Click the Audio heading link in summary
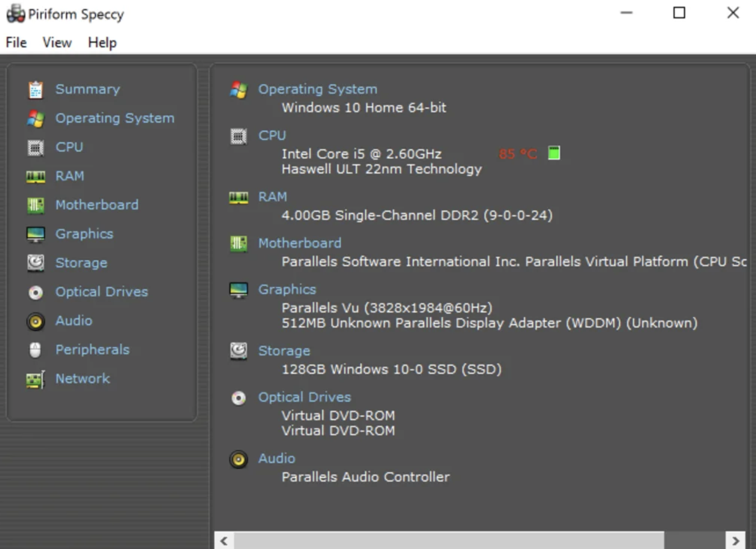The height and width of the screenshot is (549, 756). point(277,458)
